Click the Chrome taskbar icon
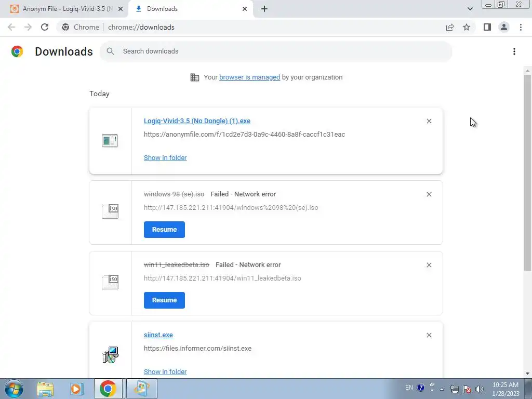The image size is (532, 399). tap(108, 389)
